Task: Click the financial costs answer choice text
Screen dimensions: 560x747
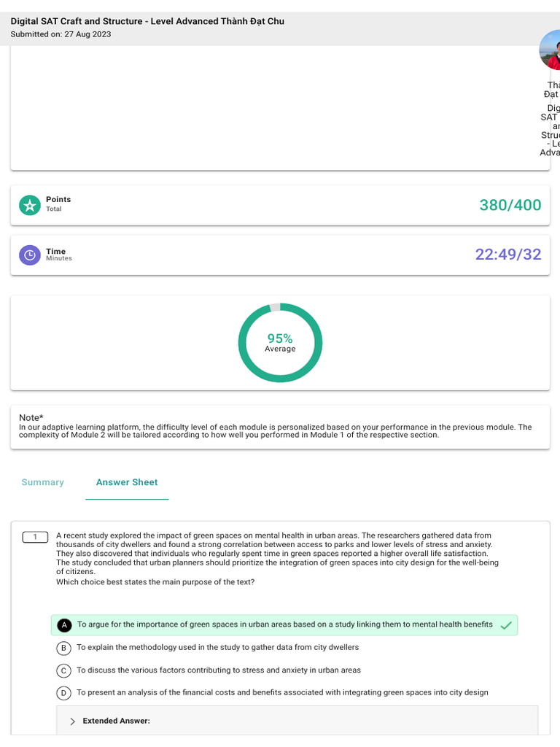Action: [282, 693]
